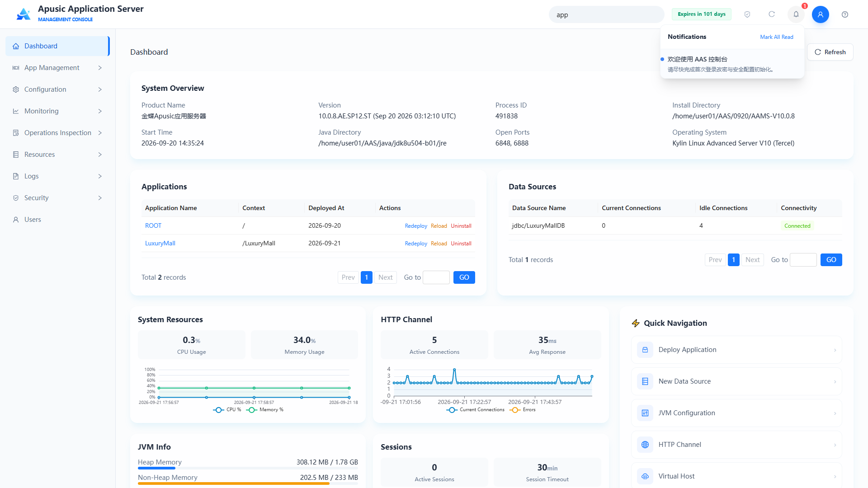Open the Users sidebar item
The width and height of the screenshot is (868, 488).
click(57, 220)
